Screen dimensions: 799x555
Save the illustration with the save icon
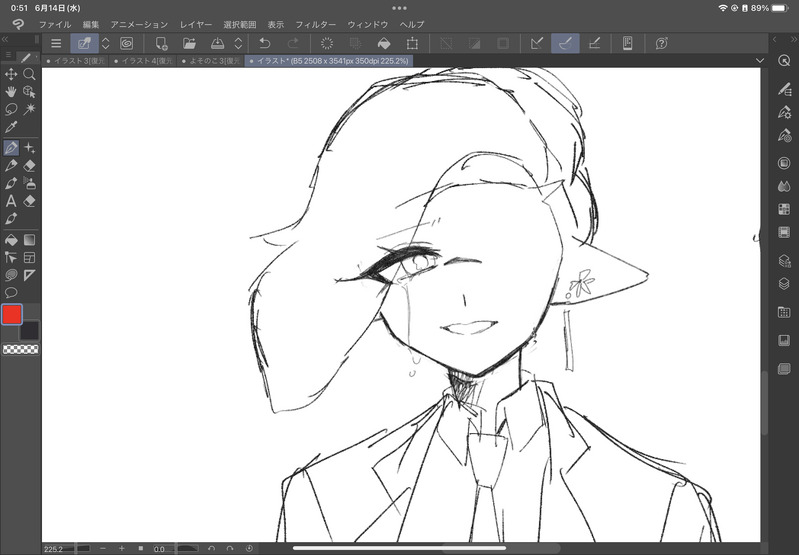tap(217, 43)
